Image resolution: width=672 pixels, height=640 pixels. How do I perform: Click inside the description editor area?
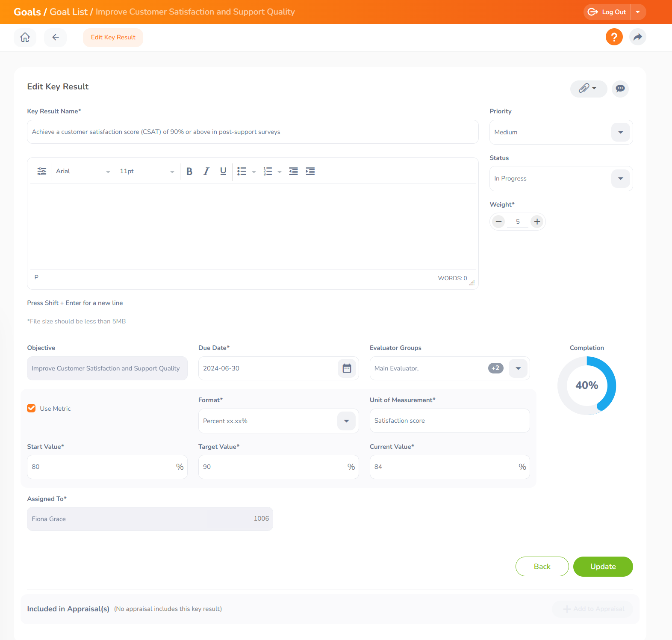(x=253, y=227)
